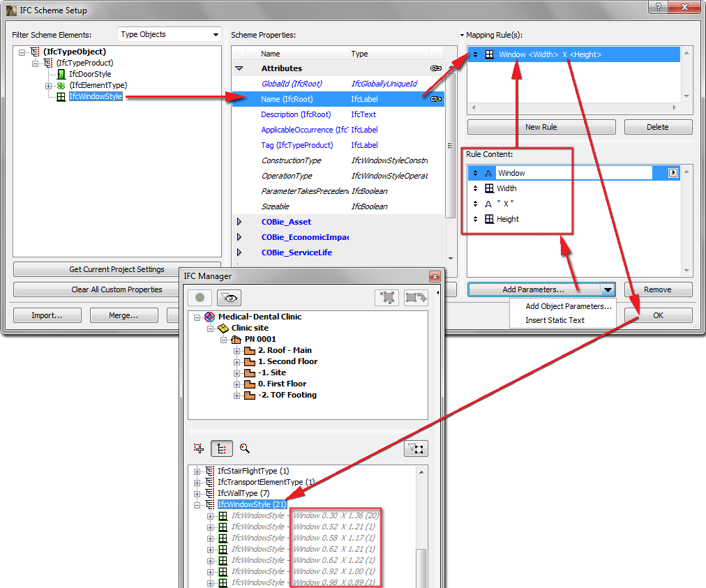This screenshot has width=706, height=588.
Task: Collapse the Mapping Rule(s) panel arrow
Action: click(462, 35)
